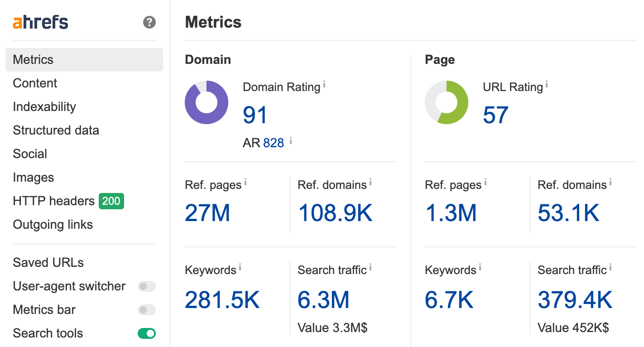Open Domain Keywords value 281.5K
Image resolution: width=644 pixels, height=347 pixels.
point(222,300)
